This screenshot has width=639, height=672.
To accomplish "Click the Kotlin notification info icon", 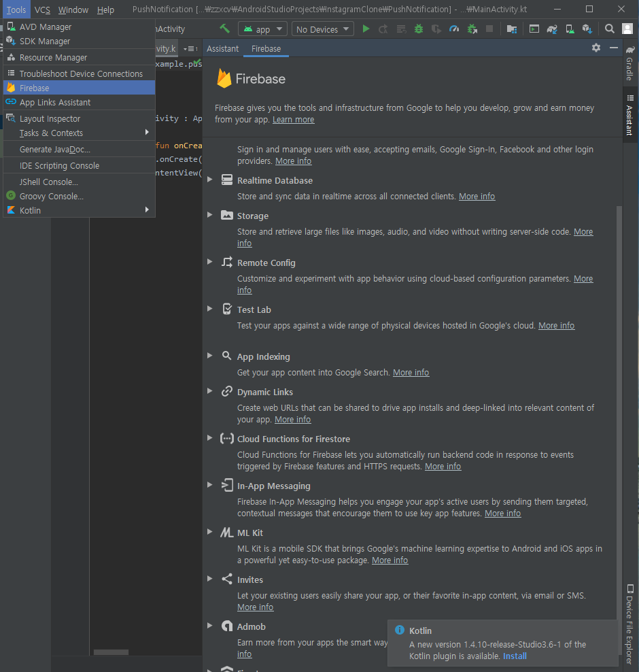I will (400, 630).
